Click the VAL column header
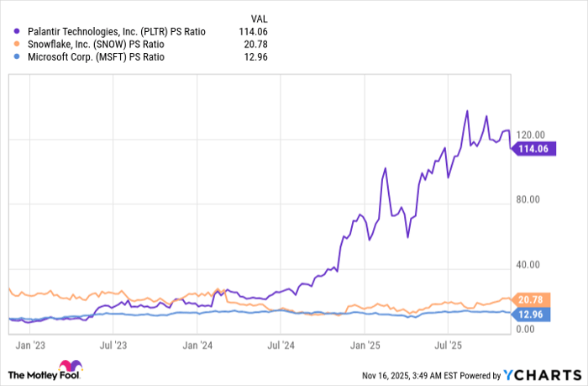 [259, 19]
